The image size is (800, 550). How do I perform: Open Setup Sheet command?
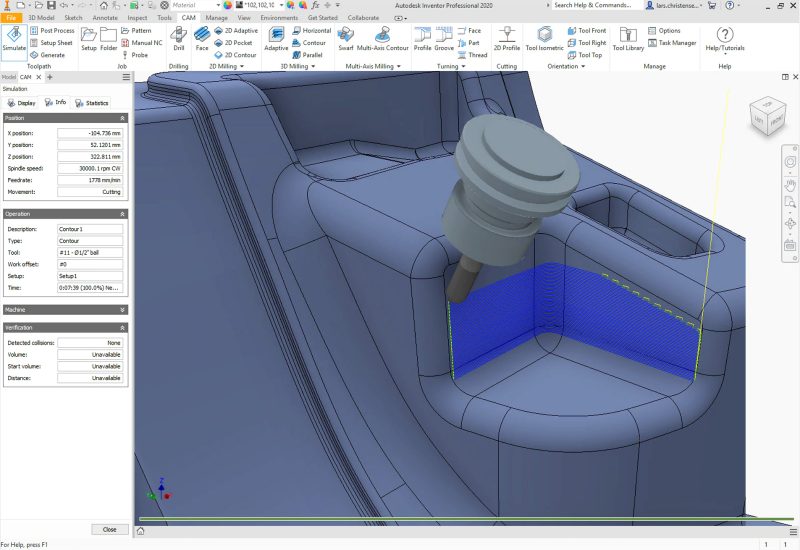51,43
